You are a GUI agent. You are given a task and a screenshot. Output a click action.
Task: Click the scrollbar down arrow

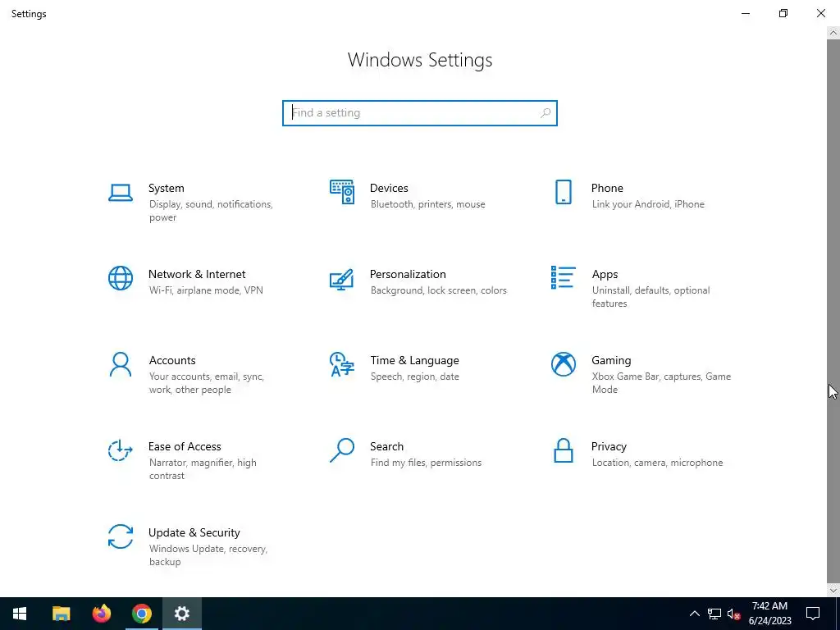coord(833,591)
